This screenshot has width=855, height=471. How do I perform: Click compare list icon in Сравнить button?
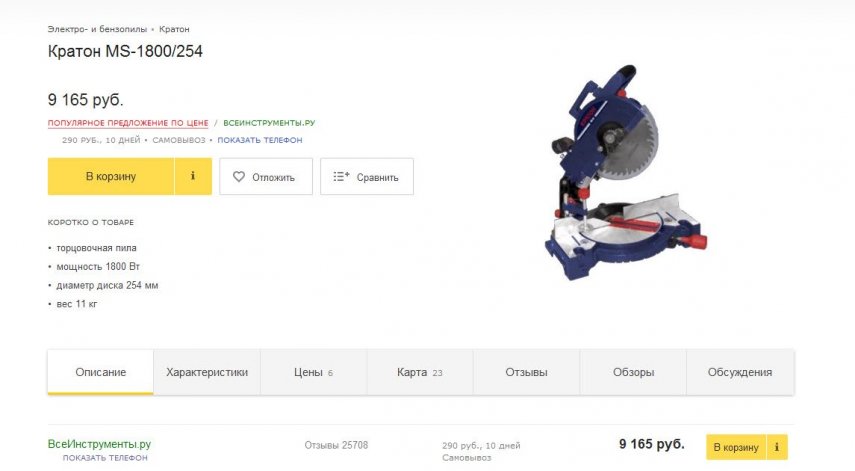pos(341,177)
